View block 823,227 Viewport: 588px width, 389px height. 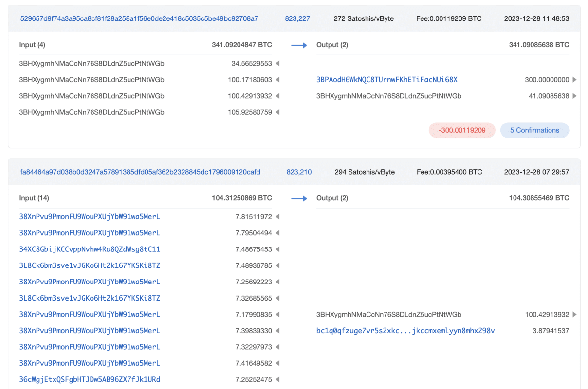click(297, 18)
